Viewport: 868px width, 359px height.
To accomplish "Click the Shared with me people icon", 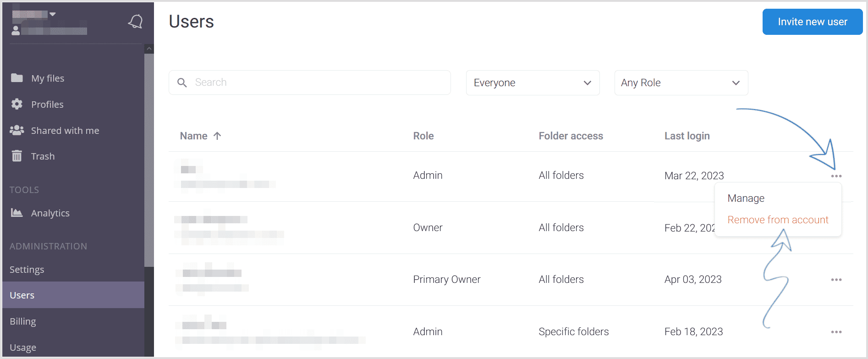I will click(x=17, y=130).
